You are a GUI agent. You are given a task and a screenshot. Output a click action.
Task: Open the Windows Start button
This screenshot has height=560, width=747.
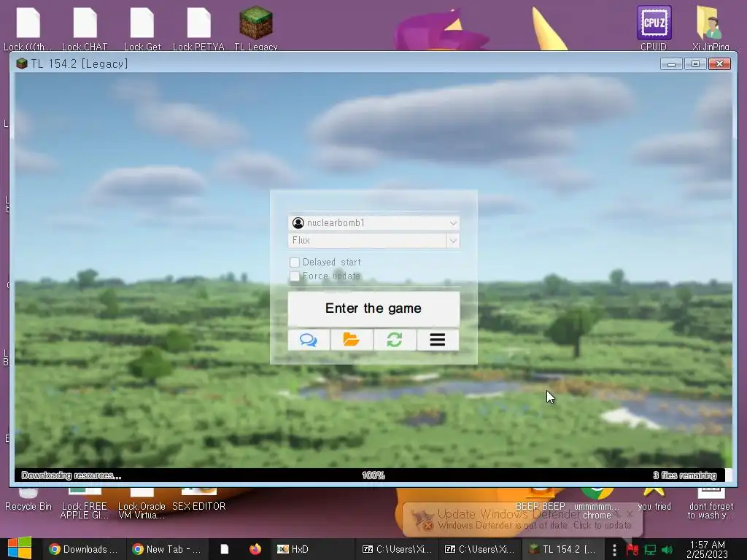click(20, 548)
